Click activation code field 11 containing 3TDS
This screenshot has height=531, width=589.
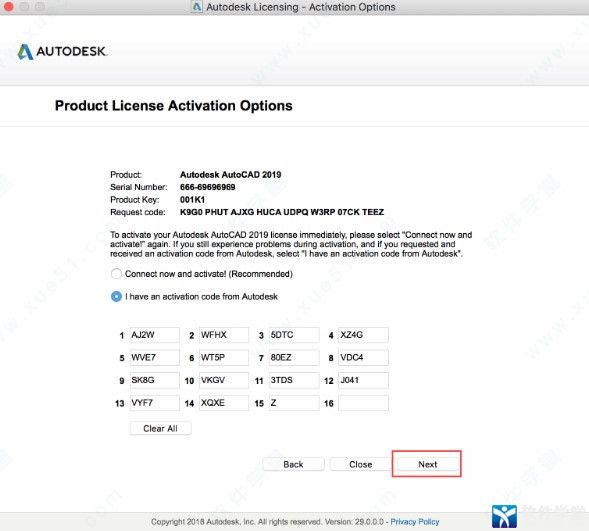294,380
